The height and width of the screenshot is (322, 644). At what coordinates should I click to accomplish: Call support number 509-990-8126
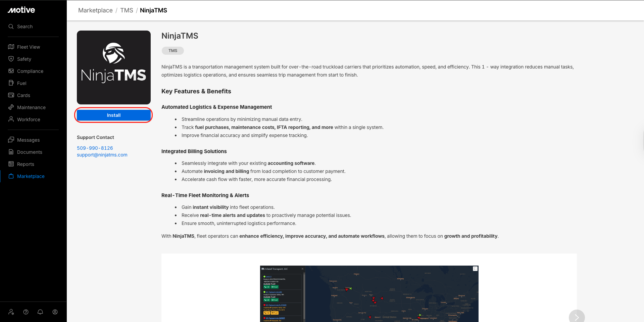point(95,148)
